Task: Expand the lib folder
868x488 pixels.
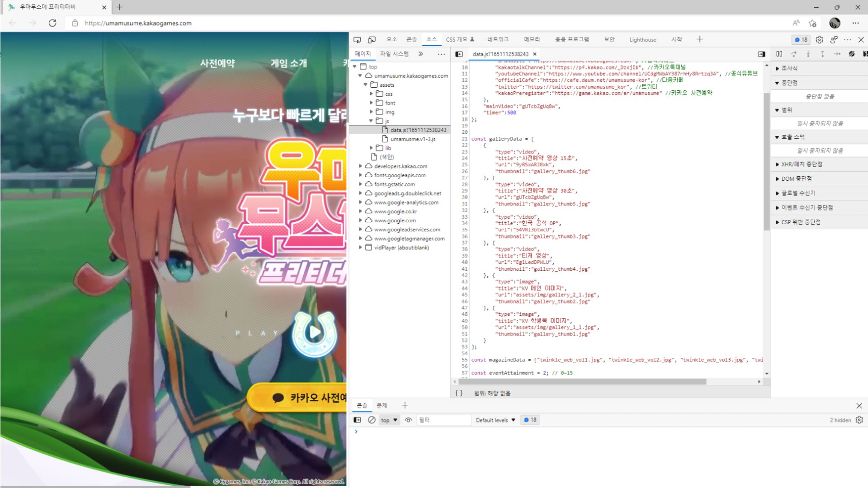Action: (371, 148)
